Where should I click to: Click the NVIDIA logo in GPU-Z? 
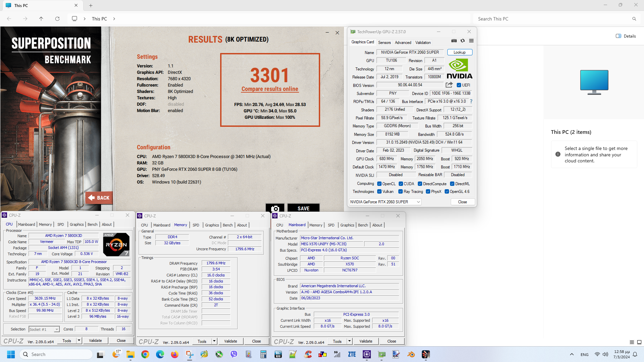(459, 69)
